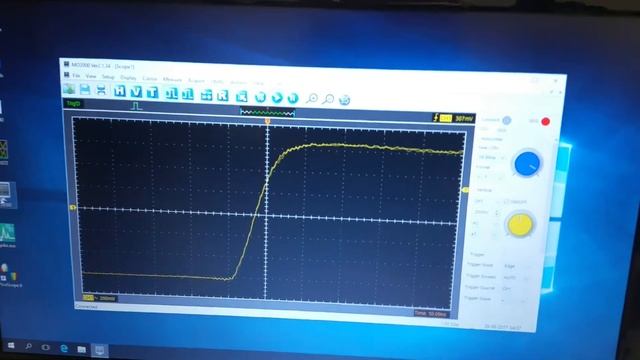Expand the Trigger Source dropdown

point(514,289)
